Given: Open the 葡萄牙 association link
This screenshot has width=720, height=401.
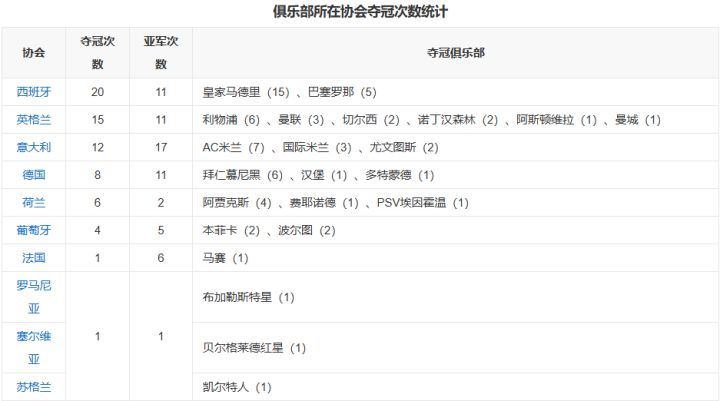Looking at the screenshot, I should [x=34, y=230].
